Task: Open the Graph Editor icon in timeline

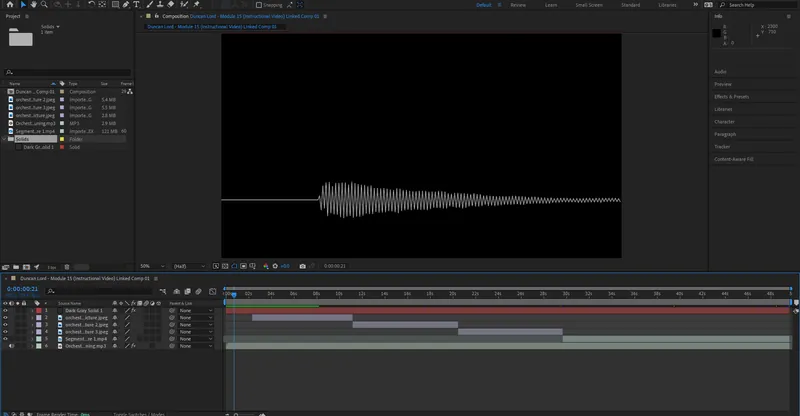Action: (212, 291)
